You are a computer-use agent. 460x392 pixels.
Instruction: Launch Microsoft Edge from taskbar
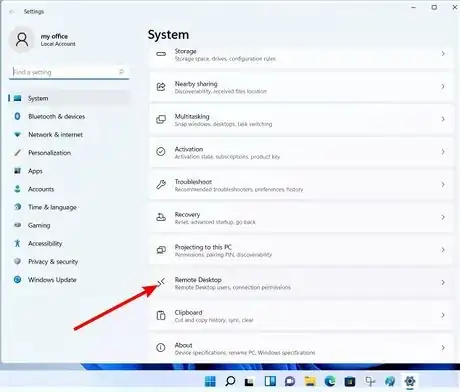tap(330, 381)
